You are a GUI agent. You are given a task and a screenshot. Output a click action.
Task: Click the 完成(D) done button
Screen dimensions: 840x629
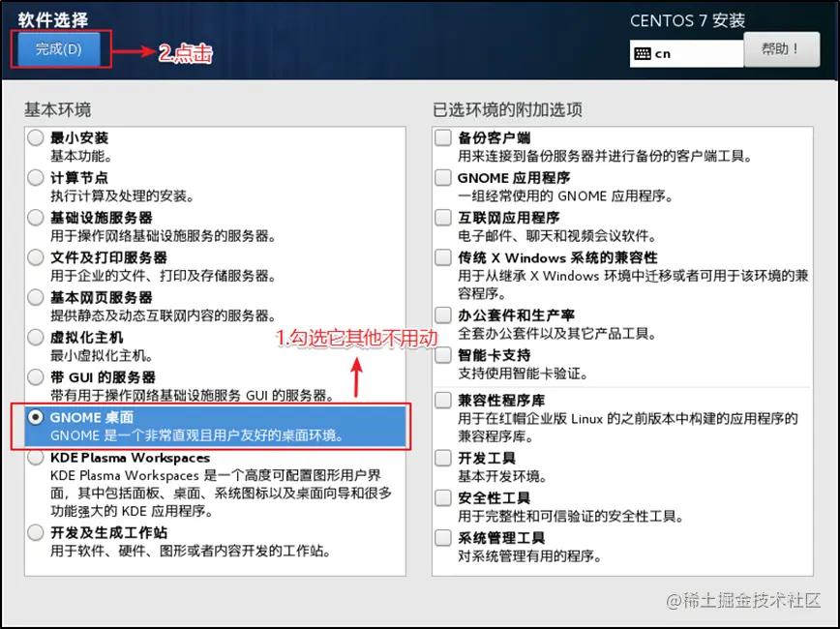[x=59, y=49]
